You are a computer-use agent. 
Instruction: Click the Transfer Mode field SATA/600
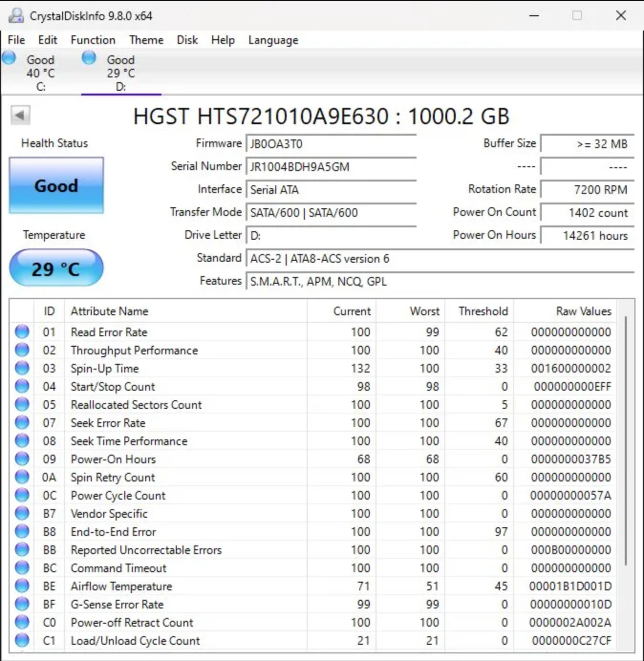331,213
